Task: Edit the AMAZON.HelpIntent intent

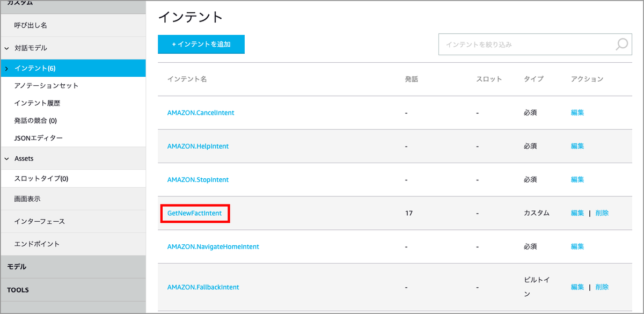Action: pos(576,146)
